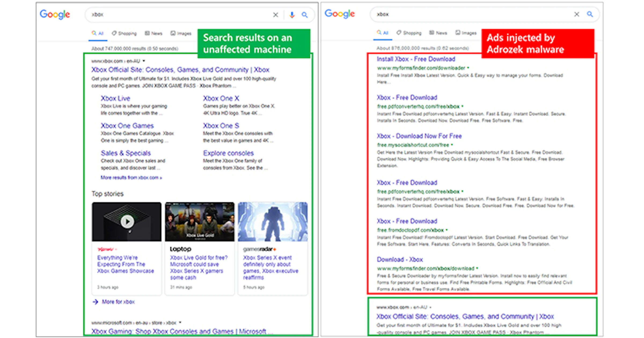This screenshot has width=644, height=338.
Task: Open the Xbox Live Gold story thumbnail
Action: pos(200,222)
